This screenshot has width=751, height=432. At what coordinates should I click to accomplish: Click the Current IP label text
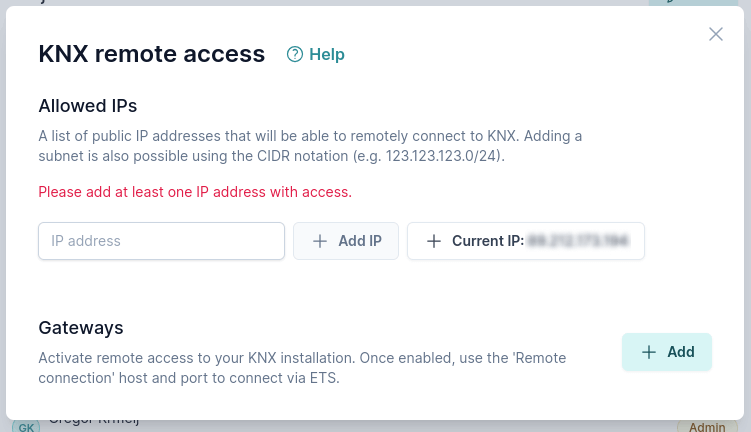(x=488, y=241)
